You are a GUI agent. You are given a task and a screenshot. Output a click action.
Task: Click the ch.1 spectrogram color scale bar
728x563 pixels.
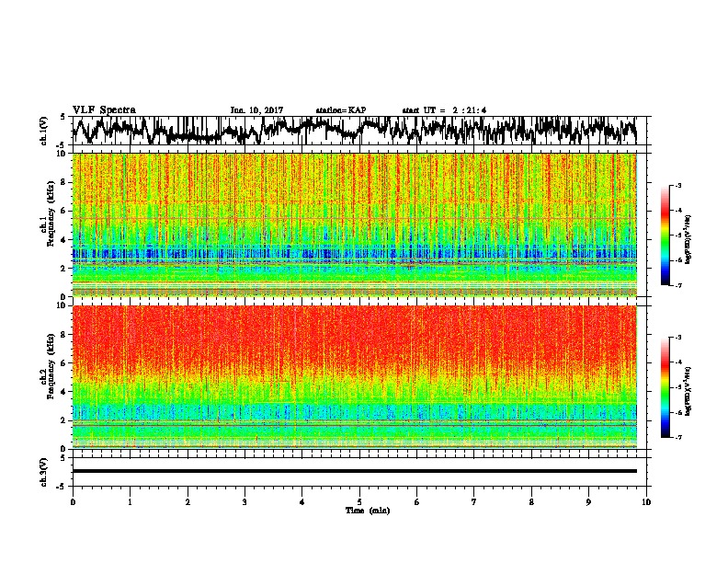[665, 236]
